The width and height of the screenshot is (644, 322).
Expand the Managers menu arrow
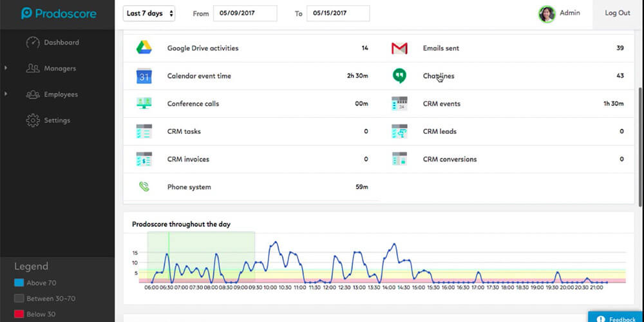[x=6, y=68]
